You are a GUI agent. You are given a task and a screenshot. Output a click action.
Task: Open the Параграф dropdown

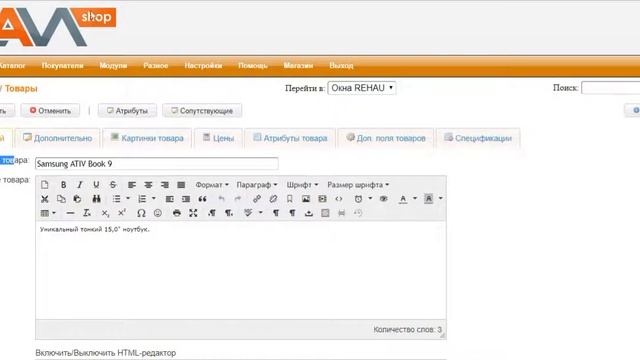pyautogui.click(x=257, y=185)
